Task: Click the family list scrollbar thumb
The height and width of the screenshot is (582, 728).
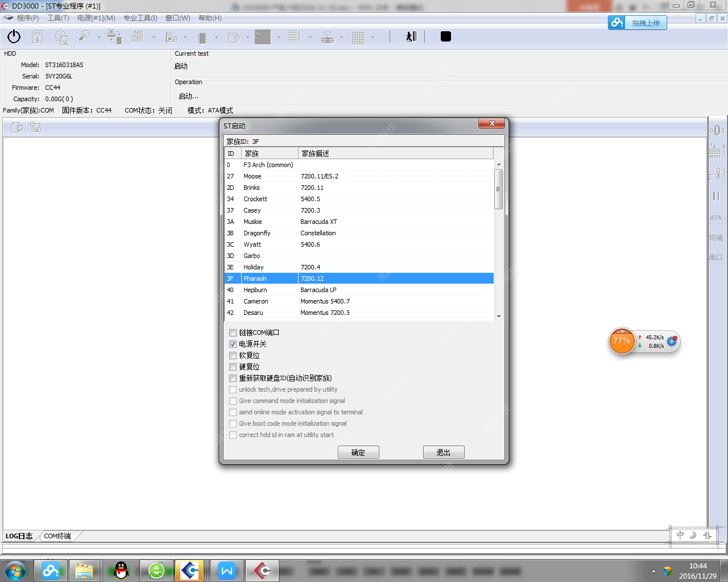Action: (499, 190)
